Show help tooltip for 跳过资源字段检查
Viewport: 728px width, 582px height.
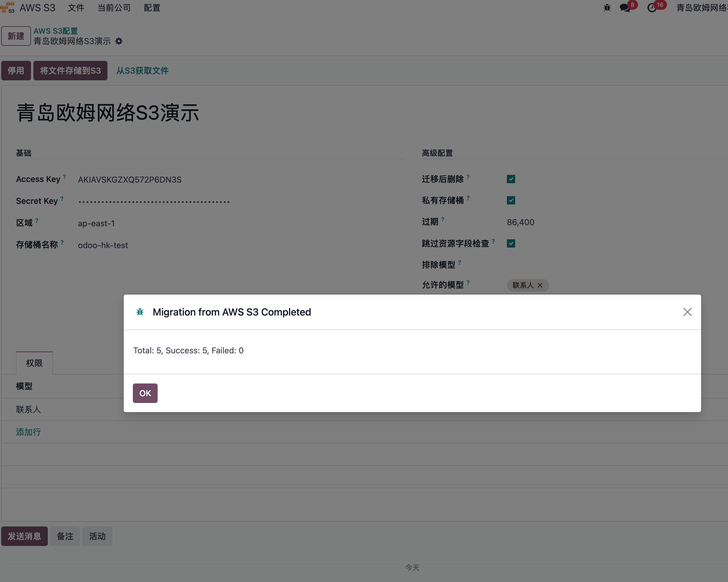pos(493,241)
